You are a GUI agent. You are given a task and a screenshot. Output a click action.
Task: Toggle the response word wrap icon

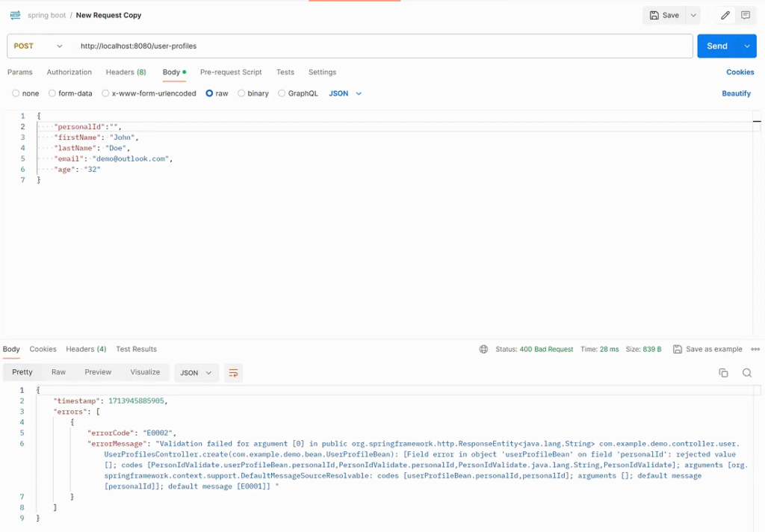(x=233, y=373)
